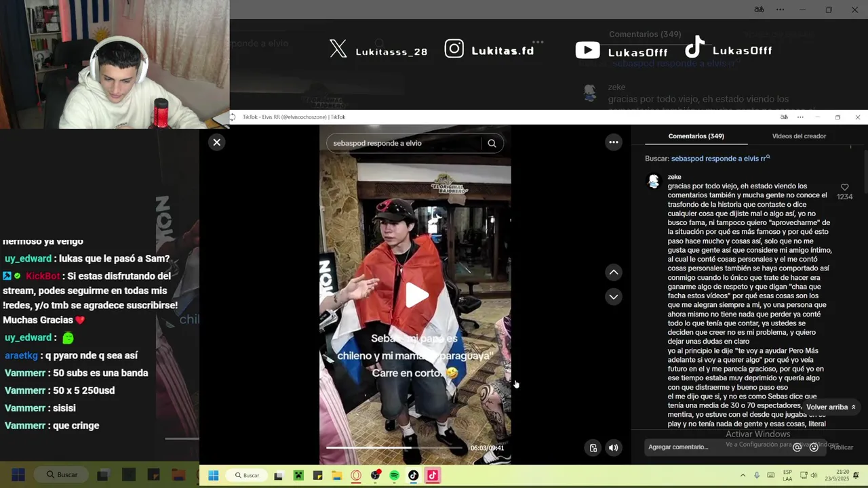Click the Publicar button
The height and width of the screenshot is (488, 868).
point(842,447)
